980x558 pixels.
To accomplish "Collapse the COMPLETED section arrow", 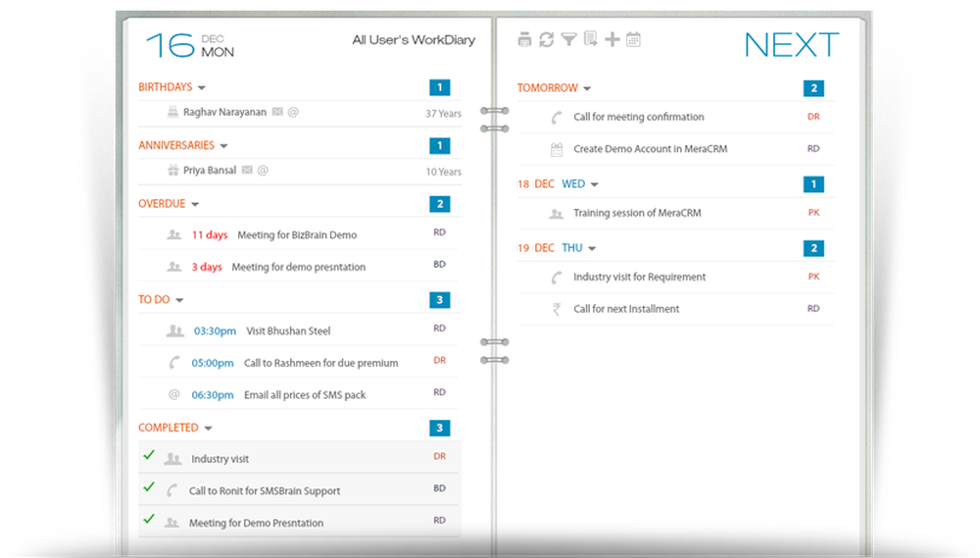I will tap(208, 429).
